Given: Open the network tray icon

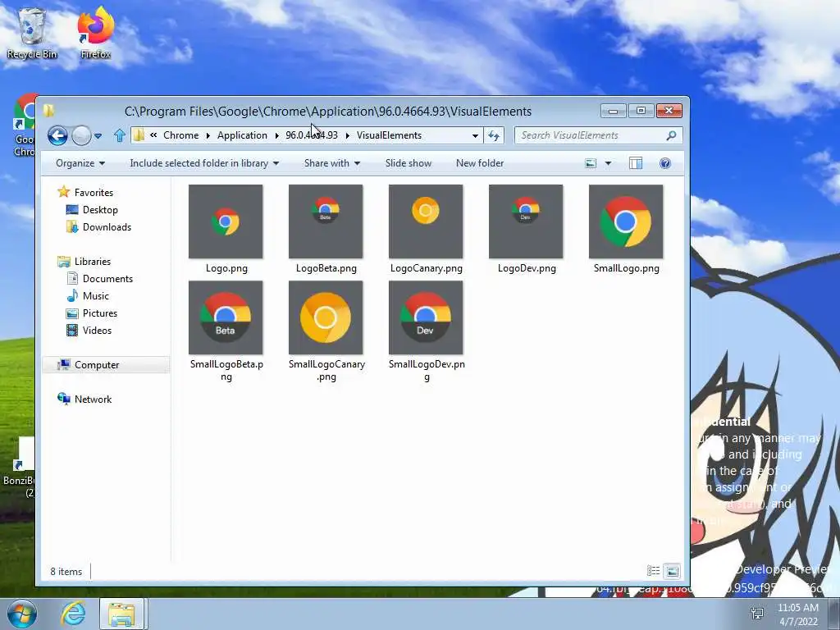Looking at the screenshot, I should click(757, 614).
